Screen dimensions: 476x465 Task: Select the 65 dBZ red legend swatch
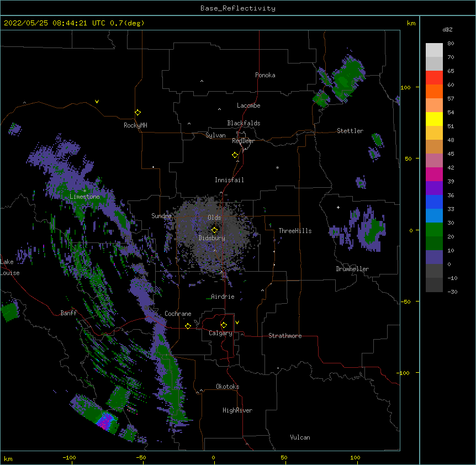(434, 78)
